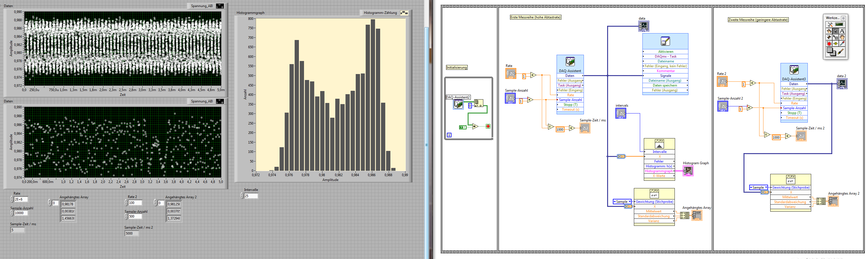The image size is (868, 259).
Task: Open the Spannung_AI0 plot legend of lower graph
Action: 220,101
